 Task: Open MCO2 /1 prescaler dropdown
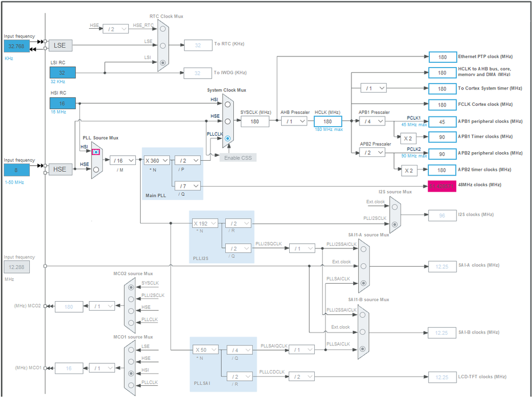102,306
